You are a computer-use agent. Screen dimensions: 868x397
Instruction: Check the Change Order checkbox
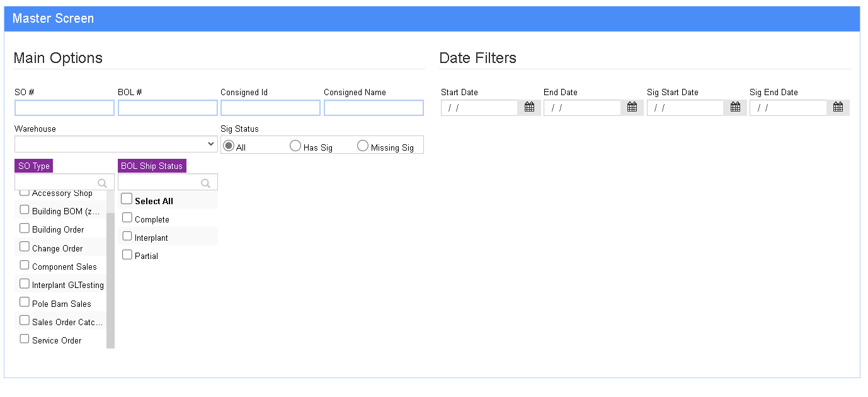point(25,246)
